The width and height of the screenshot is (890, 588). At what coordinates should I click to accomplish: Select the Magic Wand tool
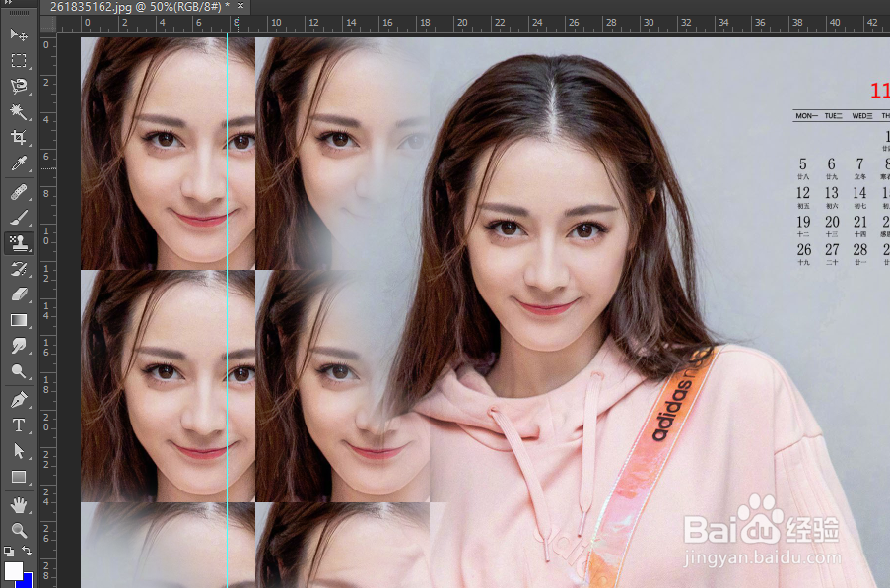[19, 111]
